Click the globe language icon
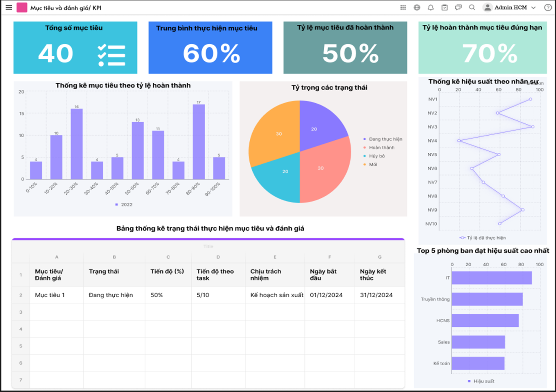 (x=417, y=8)
